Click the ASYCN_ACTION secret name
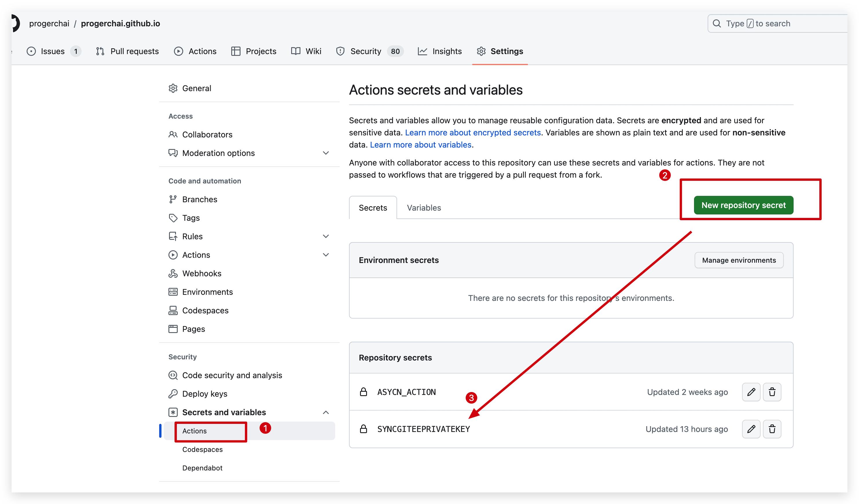This screenshot has width=859, height=504. (x=406, y=392)
